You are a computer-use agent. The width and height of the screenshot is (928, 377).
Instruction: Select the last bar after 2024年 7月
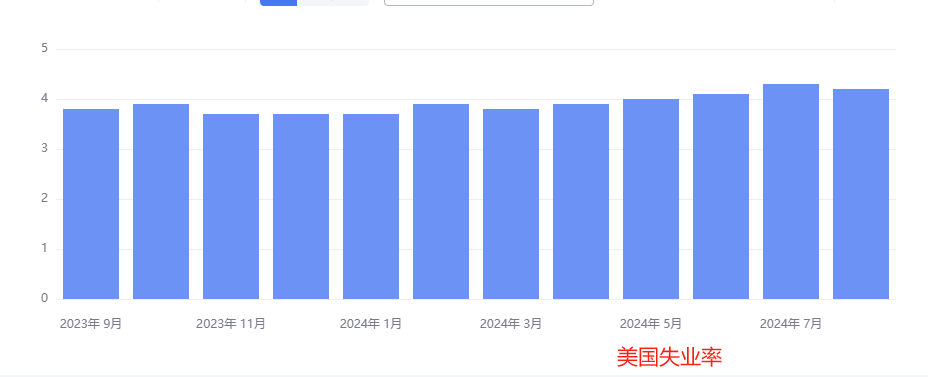tap(861, 194)
